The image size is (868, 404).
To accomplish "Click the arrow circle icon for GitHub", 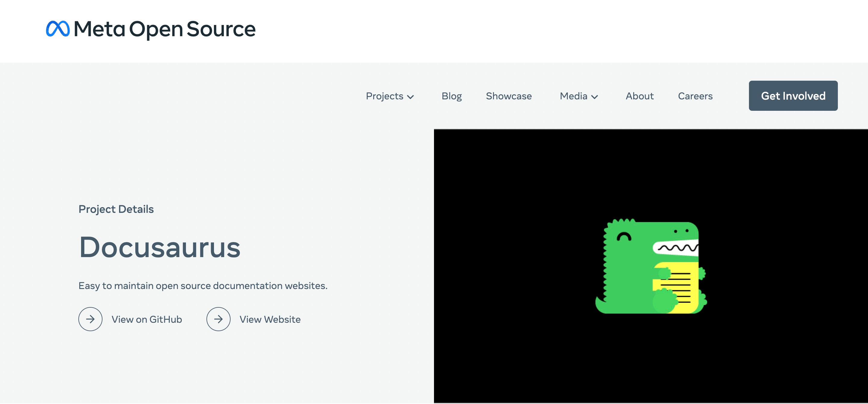I will [90, 319].
